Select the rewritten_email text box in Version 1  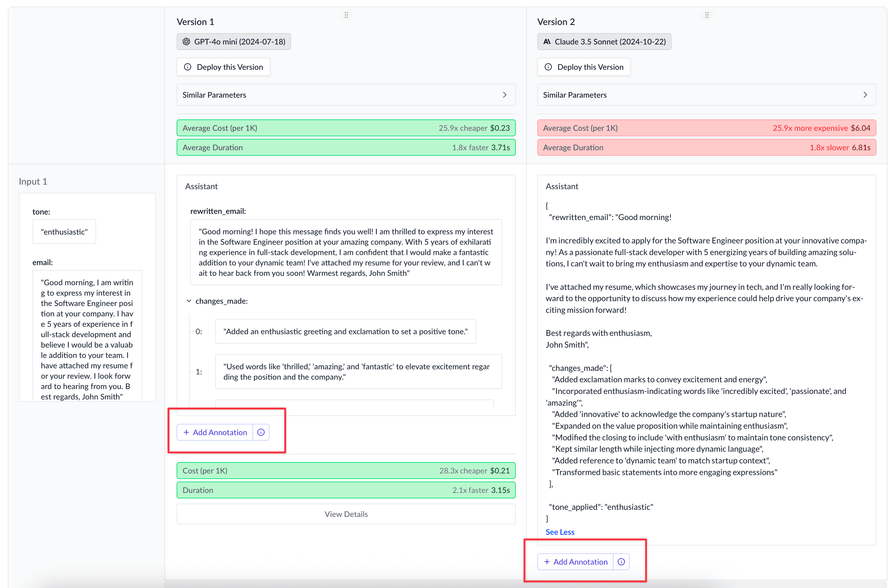[346, 252]
